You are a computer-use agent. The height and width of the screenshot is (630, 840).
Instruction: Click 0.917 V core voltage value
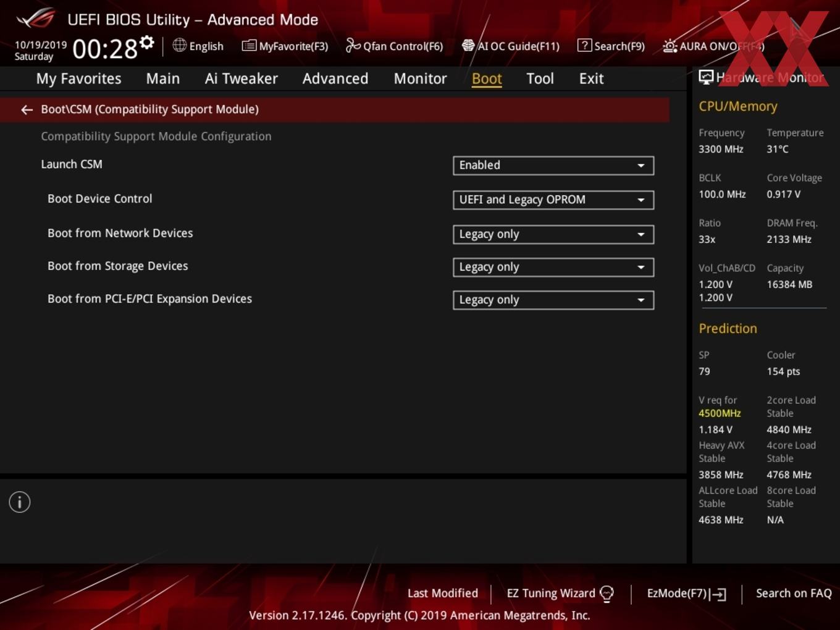pos(784,194)
